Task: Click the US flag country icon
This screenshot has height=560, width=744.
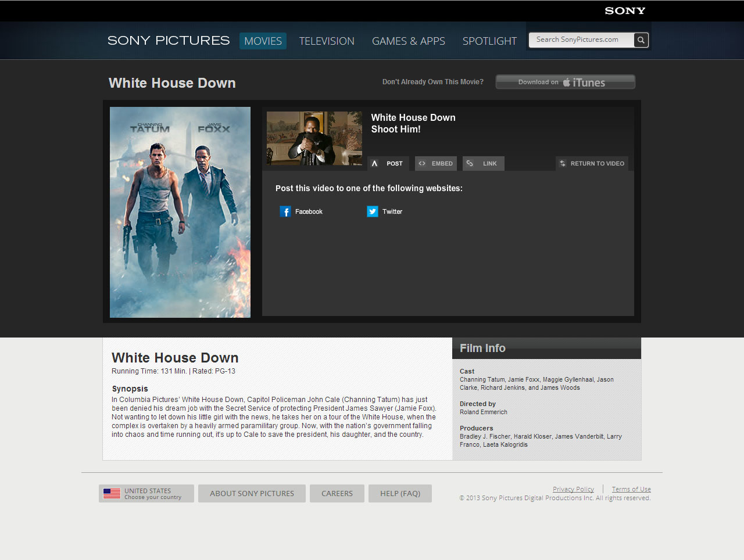Action: (112, 494)
